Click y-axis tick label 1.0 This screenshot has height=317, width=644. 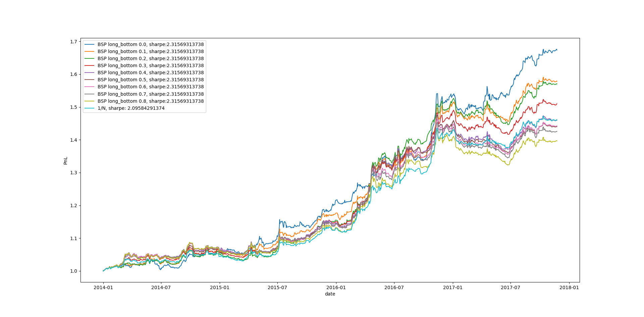tap(73, 271)
